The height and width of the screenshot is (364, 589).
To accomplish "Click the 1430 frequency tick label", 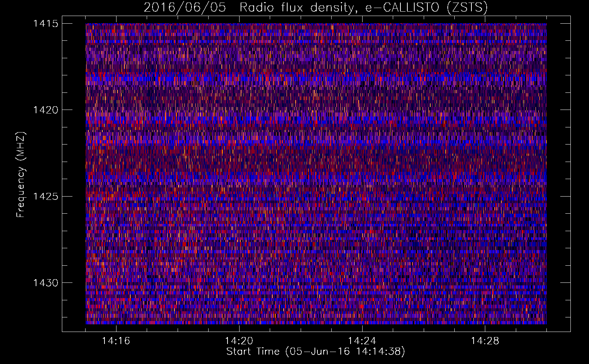I will [x=46, y=283].
